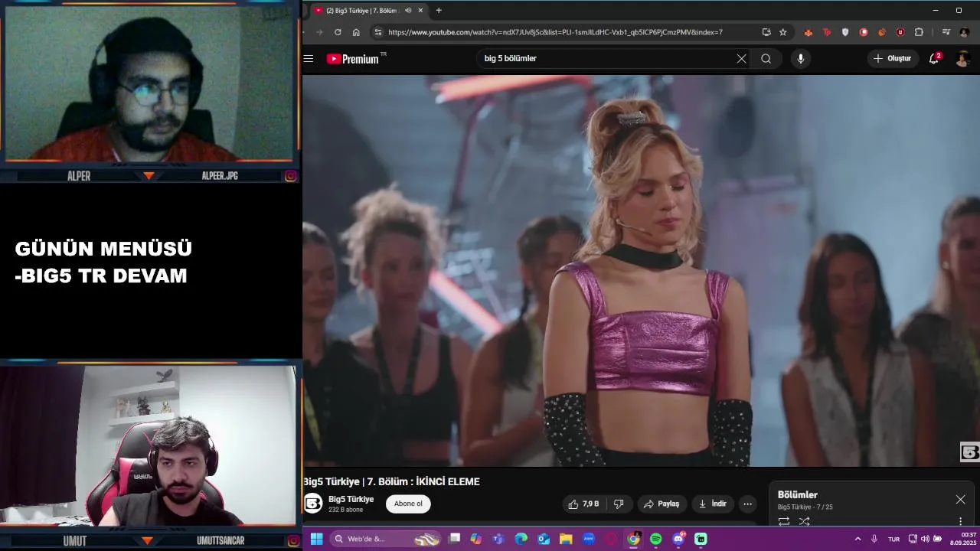Click the address bar URL

[555, 32]
